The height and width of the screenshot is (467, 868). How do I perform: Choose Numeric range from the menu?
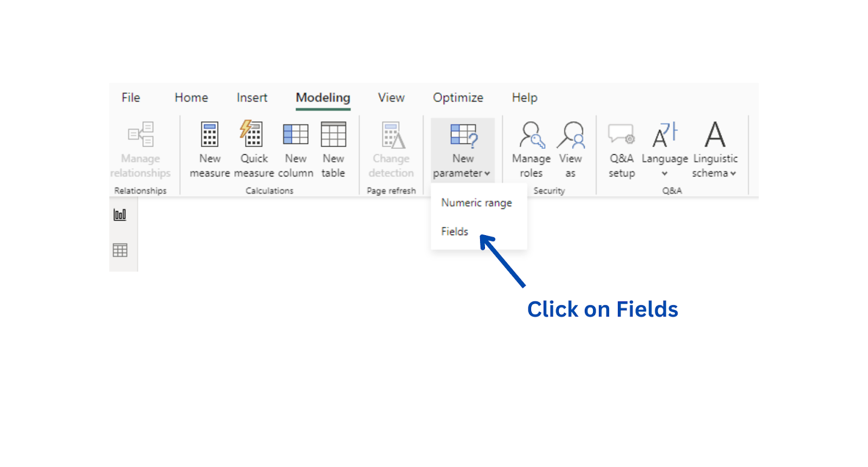click(x=477, y=203)
